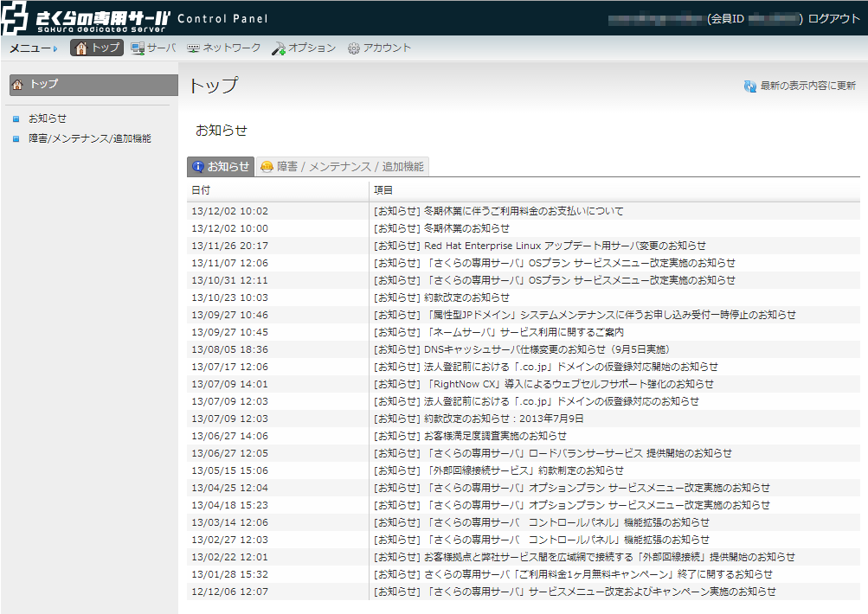Screen dimensions: 868x614
Task: Click the options wrench icon
Action: [278, 48]
